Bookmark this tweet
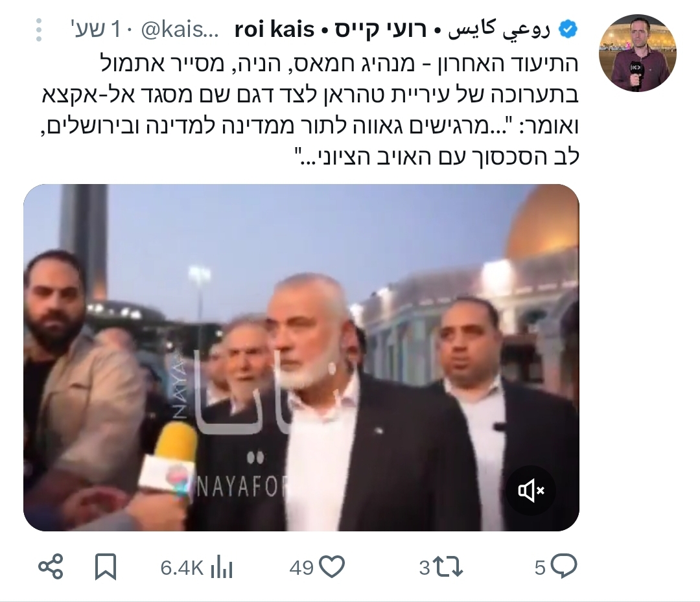Viewport: 700px width, 602px height. [x=106, y=567]
